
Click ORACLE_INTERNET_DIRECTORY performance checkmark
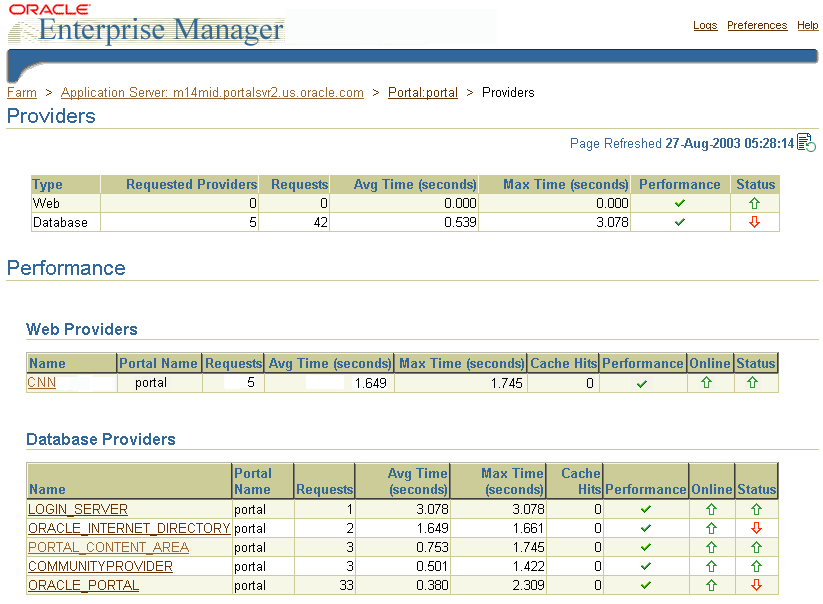pyautogui.click(x=646, y=528)
